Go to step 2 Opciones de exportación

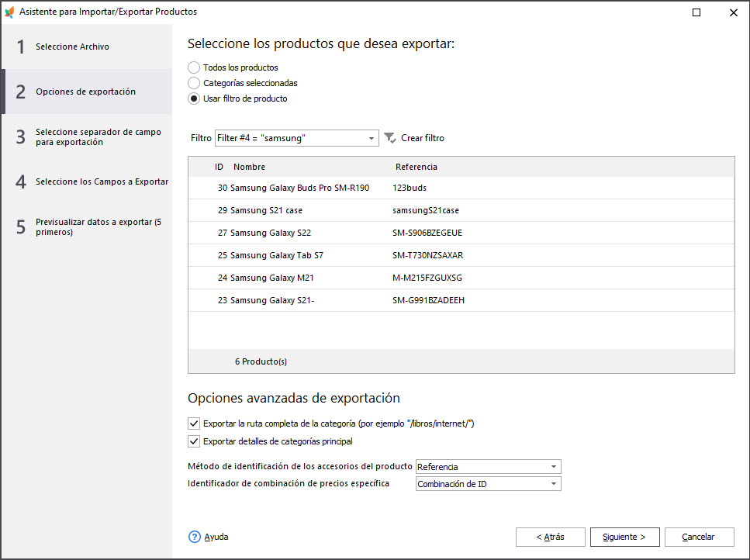(87, 92)
